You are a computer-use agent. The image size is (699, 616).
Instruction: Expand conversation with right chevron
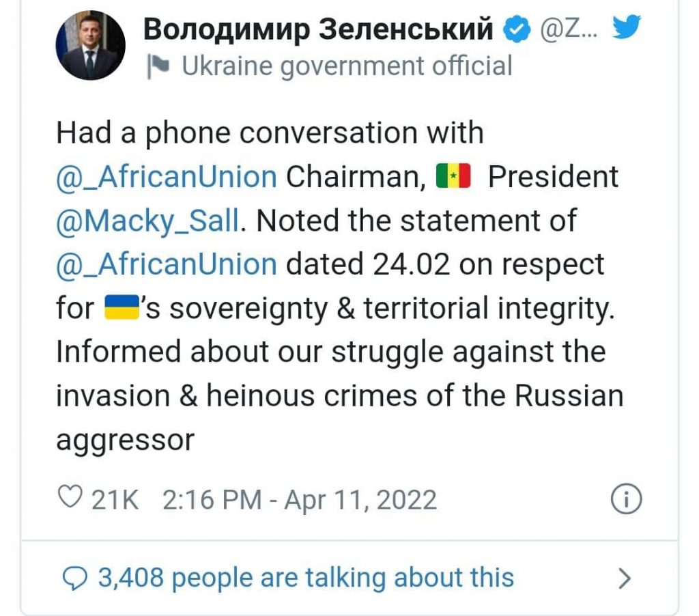pos(625,579)
